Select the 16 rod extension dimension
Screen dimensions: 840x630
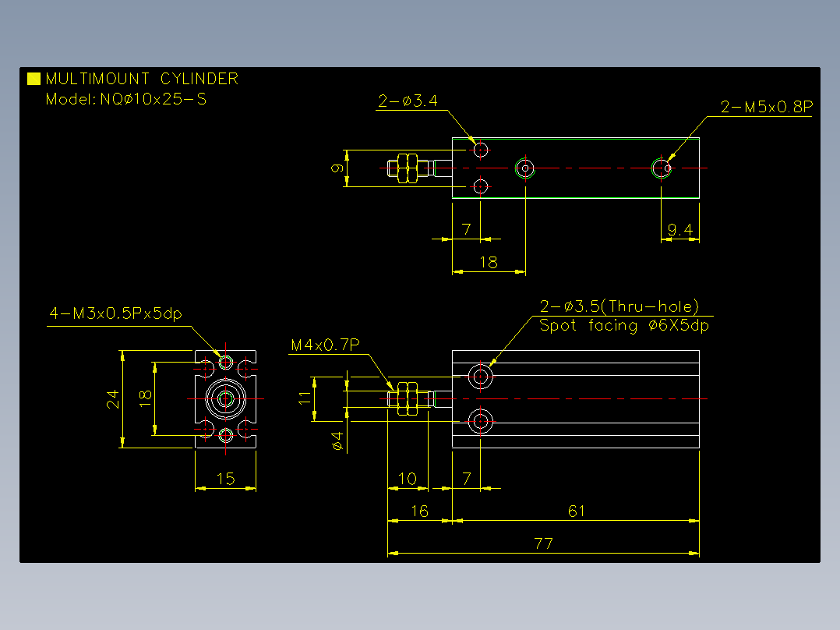pyautogui.click(x=419, y=511)
